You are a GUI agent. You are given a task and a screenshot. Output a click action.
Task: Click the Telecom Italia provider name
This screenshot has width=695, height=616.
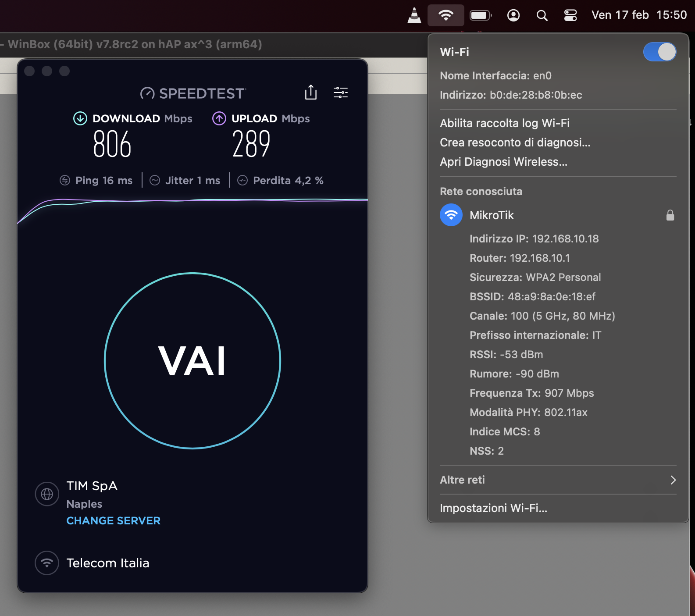(108, 563)
